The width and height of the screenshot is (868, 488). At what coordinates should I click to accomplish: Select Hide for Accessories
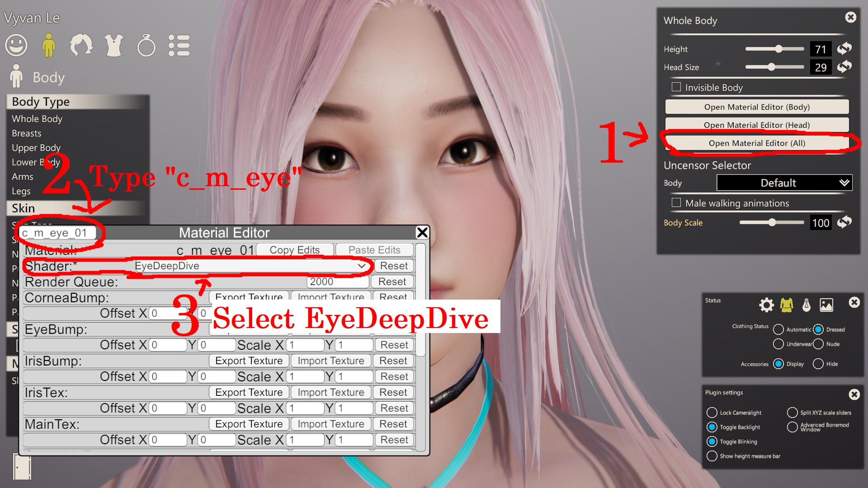coord(818,364)
